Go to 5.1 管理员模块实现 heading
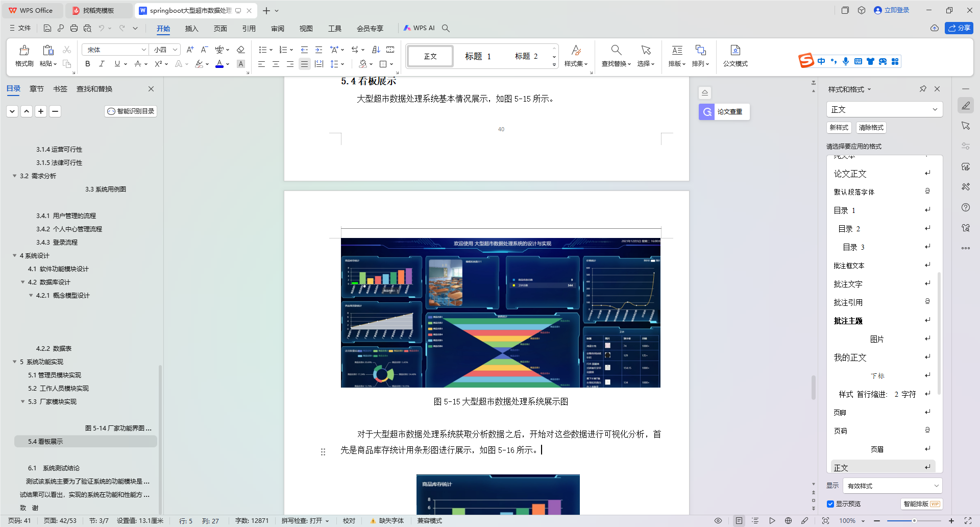 [x=55, y=375]
